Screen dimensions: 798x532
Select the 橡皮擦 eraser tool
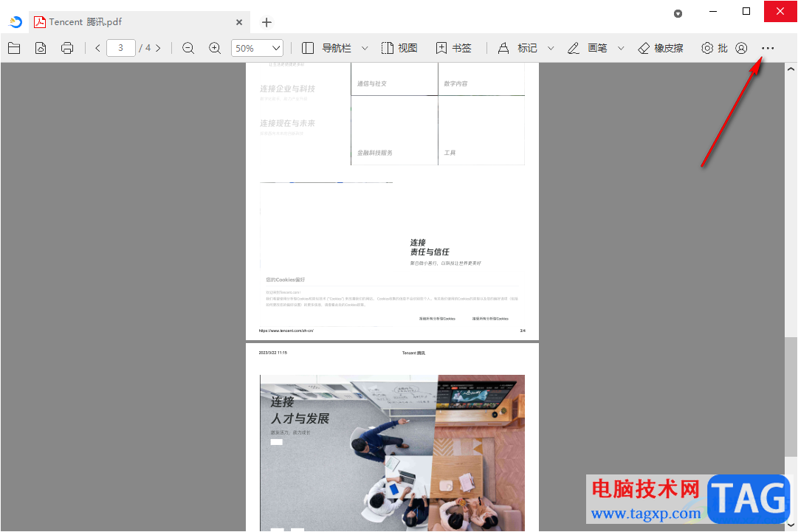pyautogui.click(x=661, y=48)
